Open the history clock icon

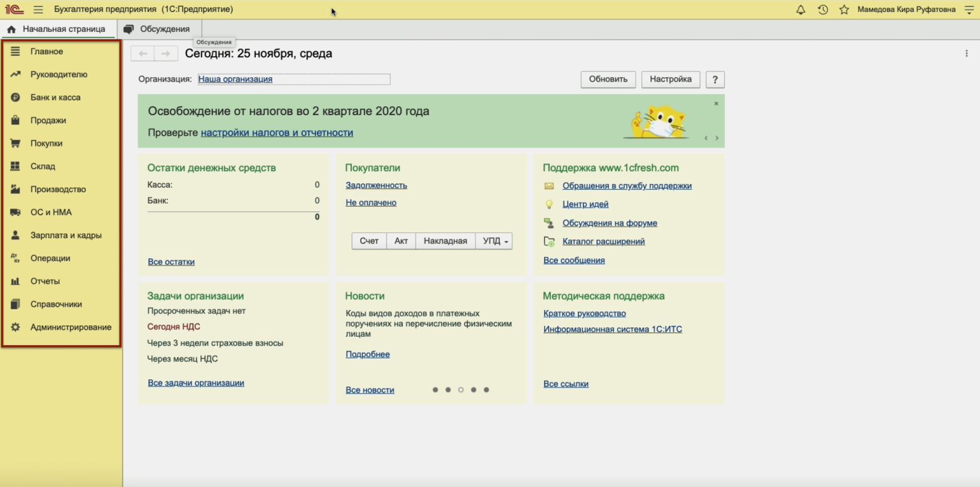click(x=822, y=10)
